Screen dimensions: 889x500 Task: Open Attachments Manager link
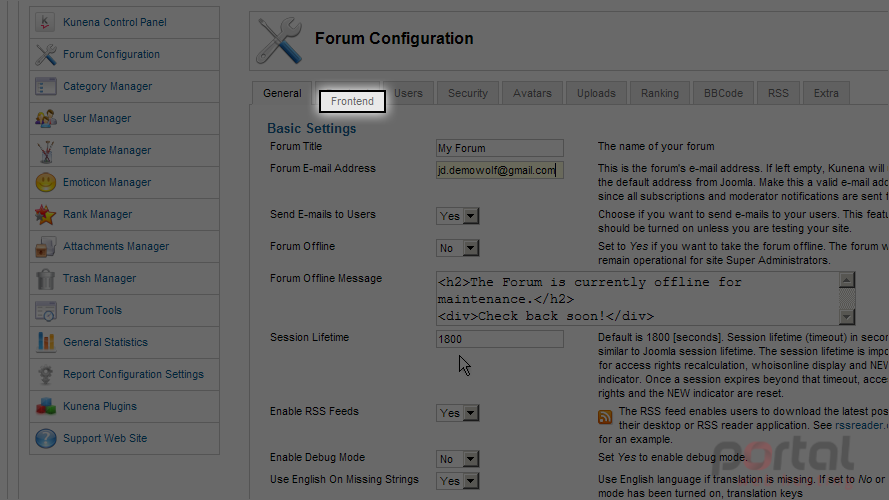click(116, 246)
